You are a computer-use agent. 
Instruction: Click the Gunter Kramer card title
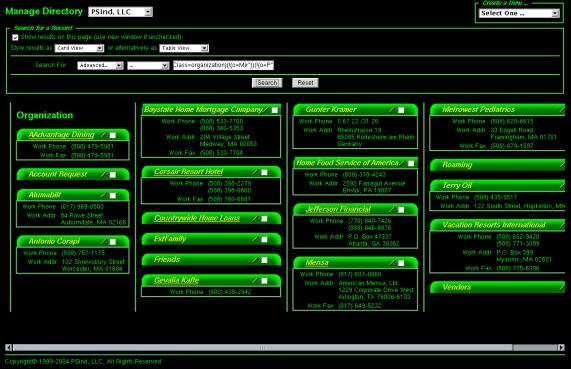pos(331,109)
